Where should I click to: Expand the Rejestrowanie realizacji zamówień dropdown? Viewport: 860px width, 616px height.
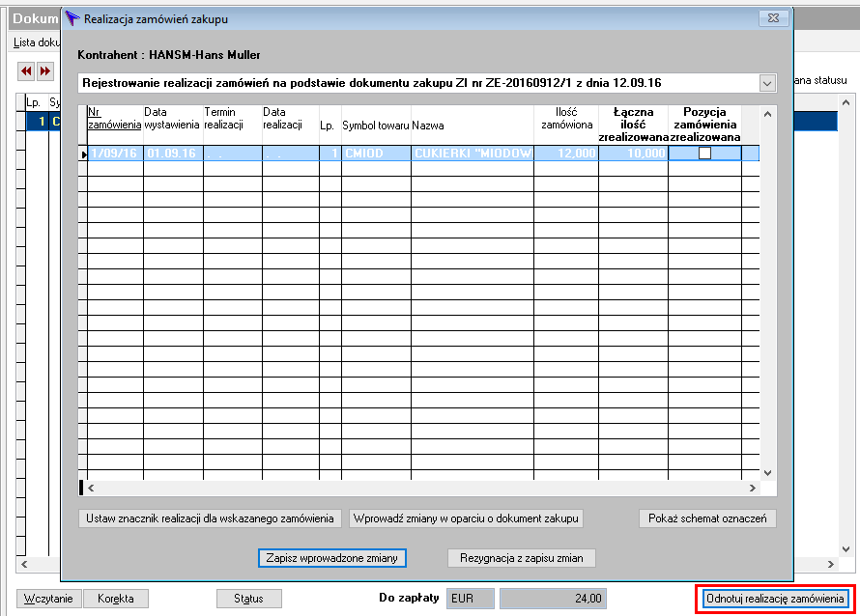tap(767, 83)
